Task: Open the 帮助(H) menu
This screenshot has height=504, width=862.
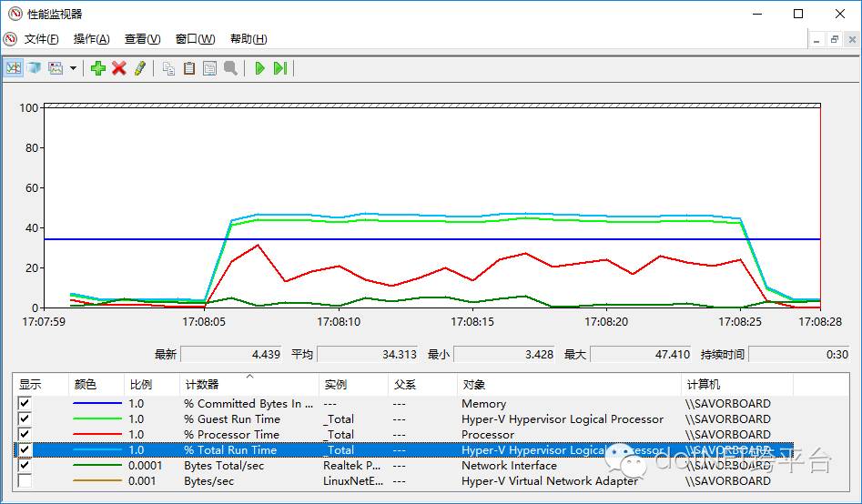Action: 248,39
